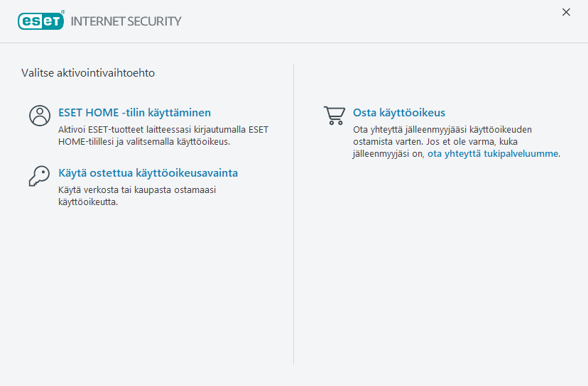Follow the "ota yhteyttä tukipalveluumme" link
This screenshot has width=588, height=386.
[493, 153]
